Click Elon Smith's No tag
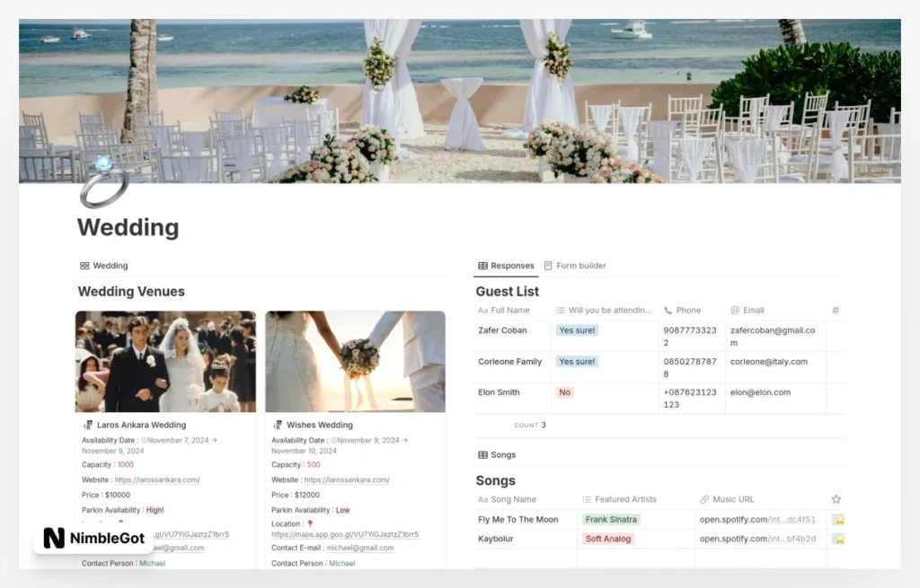 (x=564, y=393)
